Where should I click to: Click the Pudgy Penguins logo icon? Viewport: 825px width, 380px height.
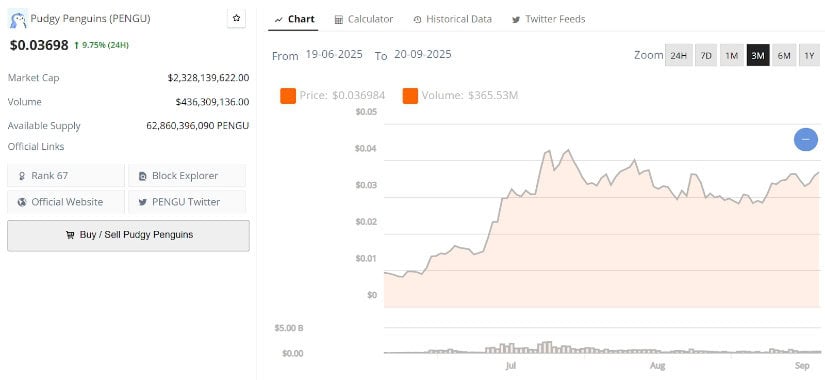click(x=17, y=19)
